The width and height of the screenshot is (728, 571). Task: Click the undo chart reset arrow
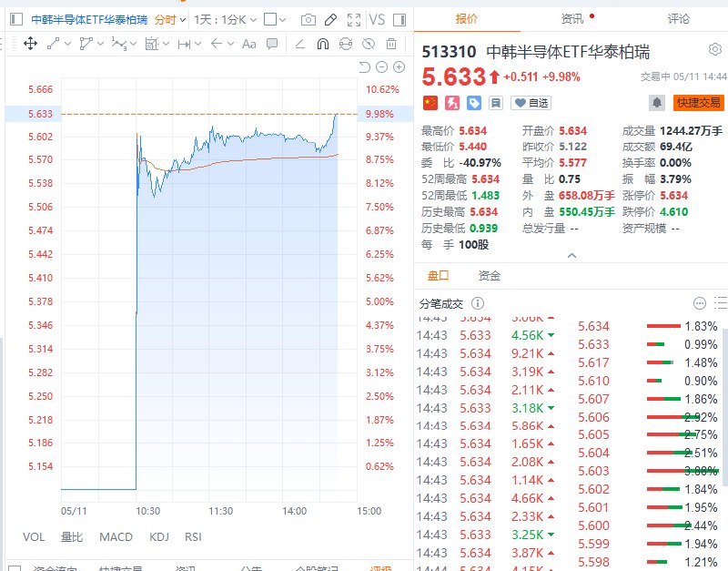click(x=365, y=67)
